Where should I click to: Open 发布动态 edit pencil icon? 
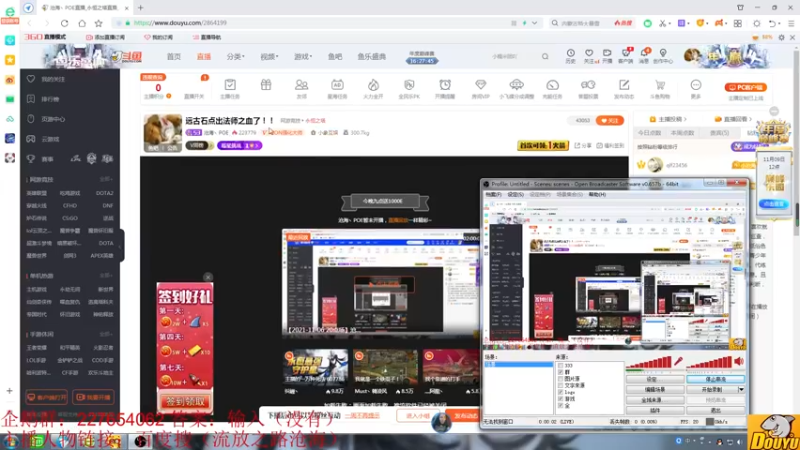coord(624,85)
